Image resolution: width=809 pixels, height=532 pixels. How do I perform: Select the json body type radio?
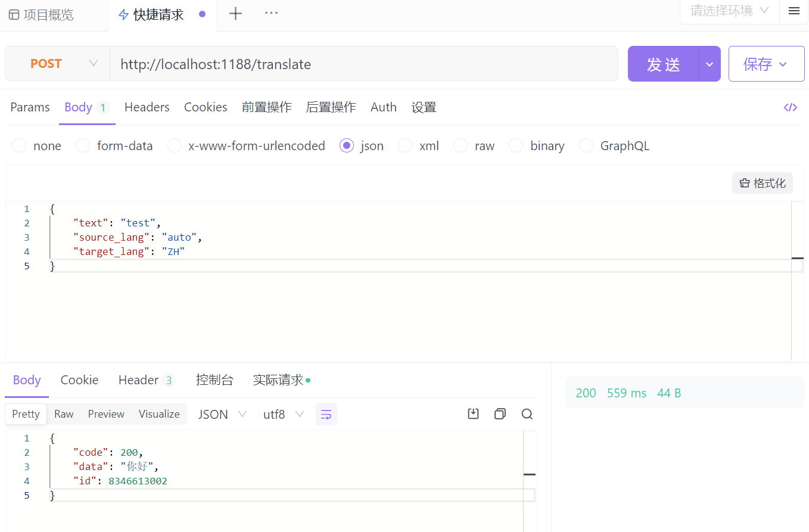pyautogui.click(x=346, y=145)
